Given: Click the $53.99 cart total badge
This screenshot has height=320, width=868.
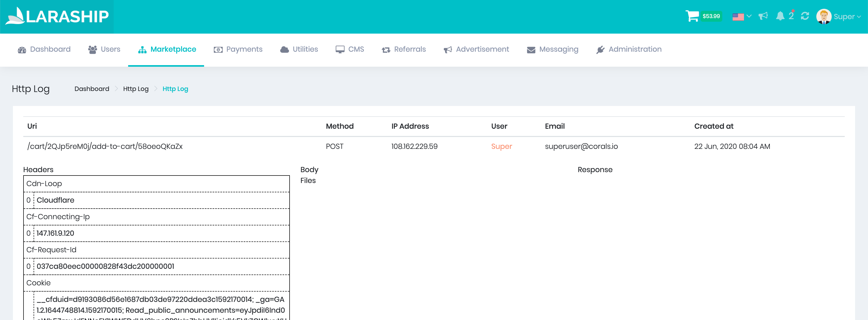Looking at the screenshot, I should 711,16.
